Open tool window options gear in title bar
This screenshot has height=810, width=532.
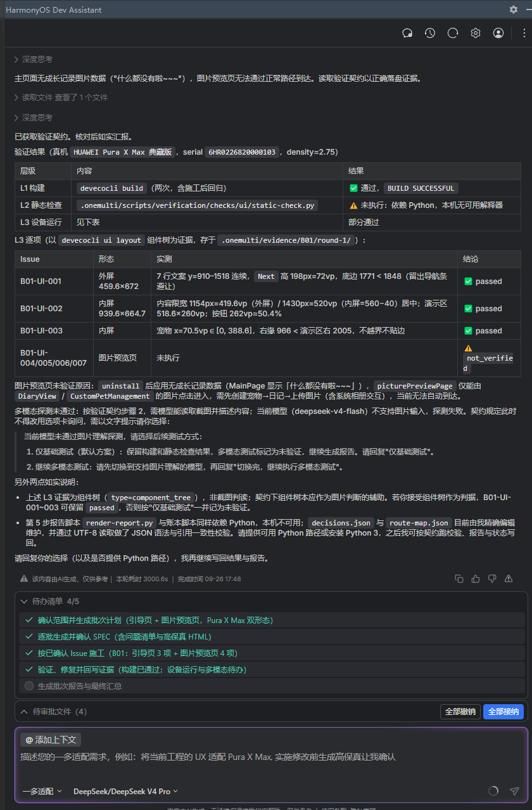tap(514, 10)
